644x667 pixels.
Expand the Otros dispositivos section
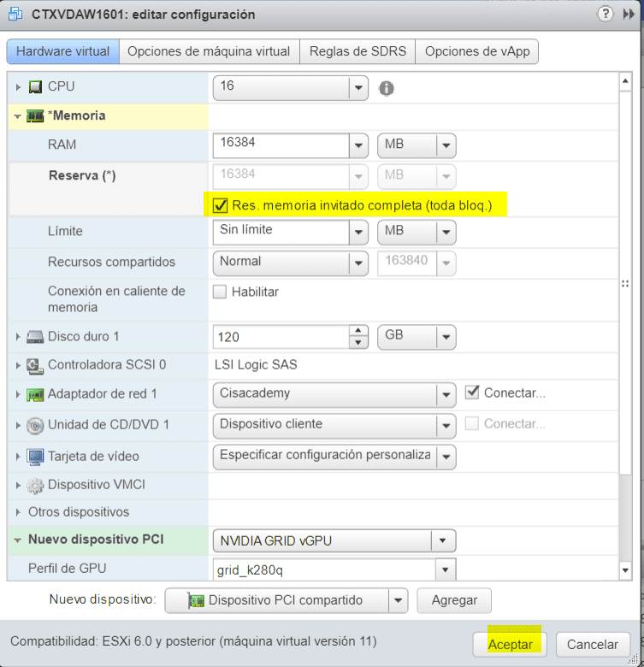[x=18, y=512]
